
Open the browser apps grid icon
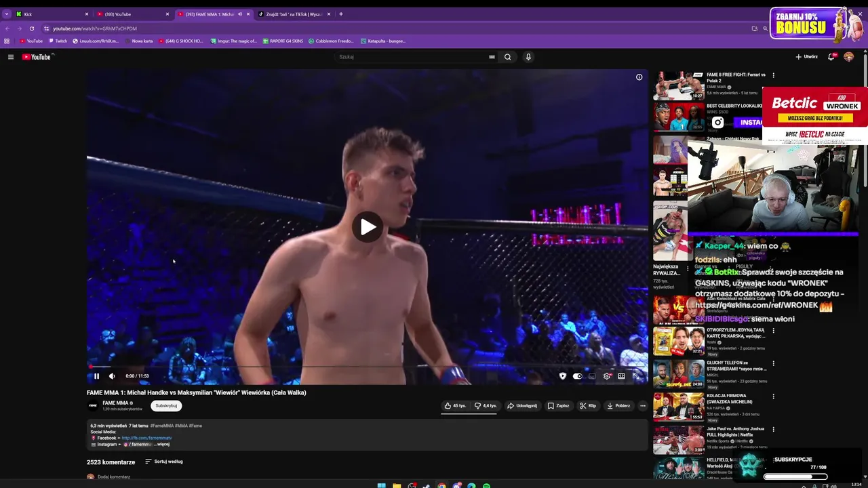pos(7,41)
